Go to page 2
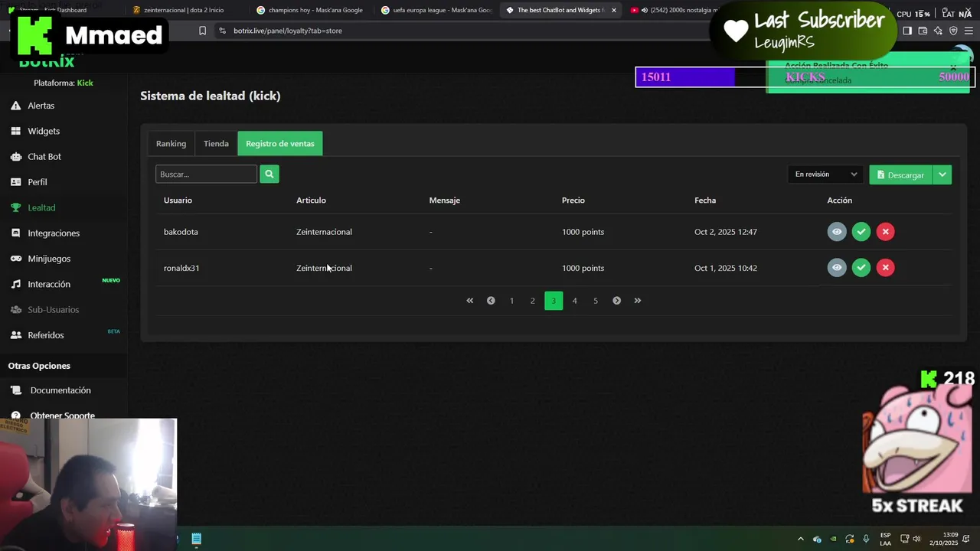 (533, 301)
